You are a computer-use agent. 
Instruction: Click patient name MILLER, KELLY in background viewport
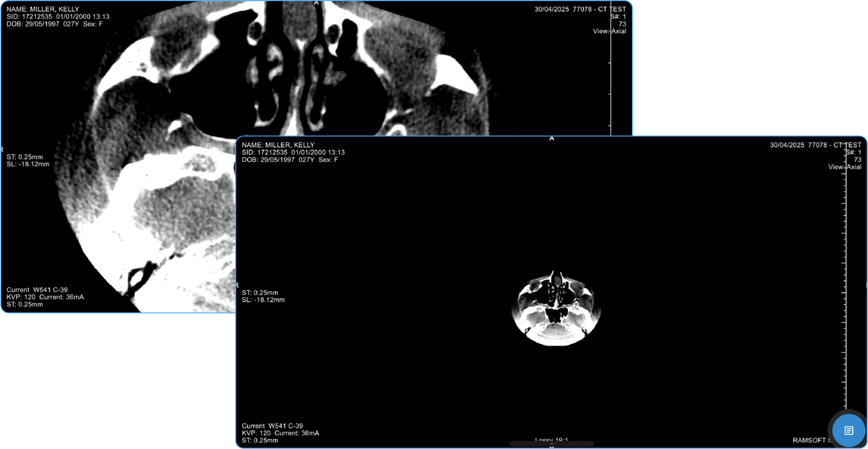(x=43, y=9)
